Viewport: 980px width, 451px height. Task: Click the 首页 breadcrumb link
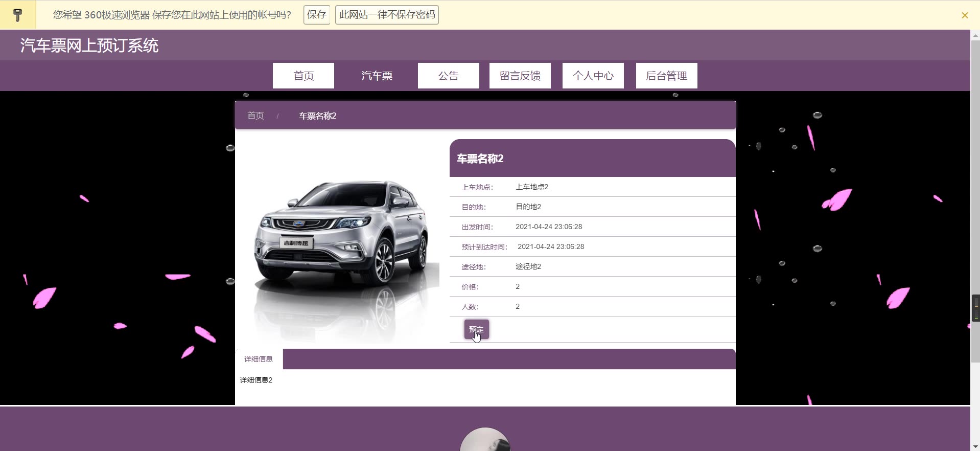[255, 116]
